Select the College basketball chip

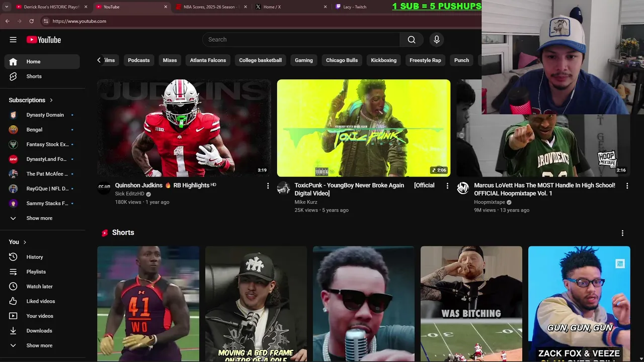[261, 60]
